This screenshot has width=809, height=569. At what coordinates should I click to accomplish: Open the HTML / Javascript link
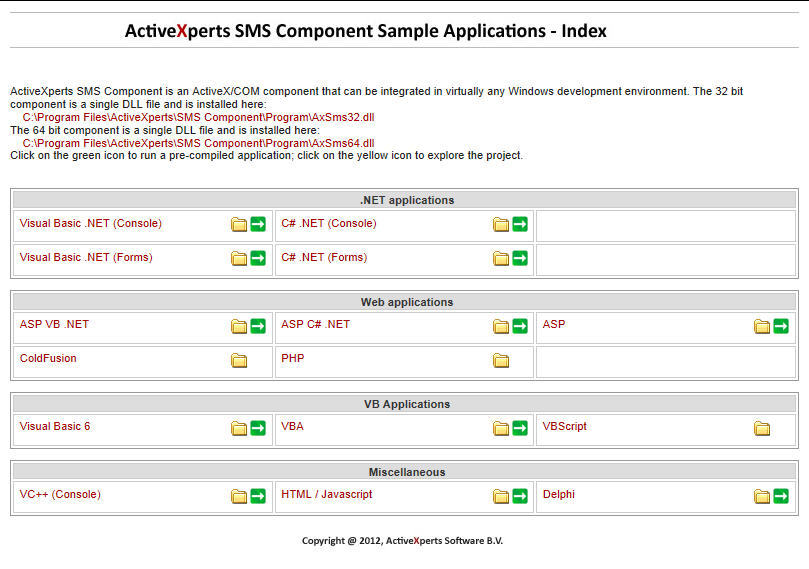pyautogui.click(x=327, y=495)
